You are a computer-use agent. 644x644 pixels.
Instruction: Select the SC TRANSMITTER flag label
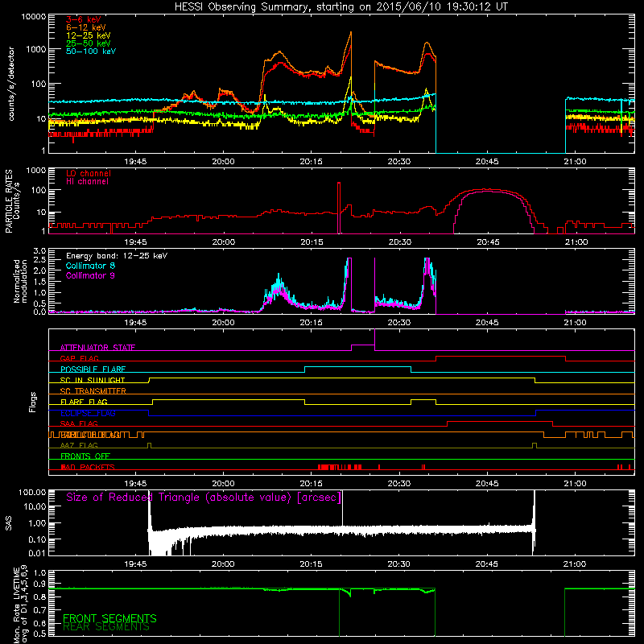click(x=93, y=391)
